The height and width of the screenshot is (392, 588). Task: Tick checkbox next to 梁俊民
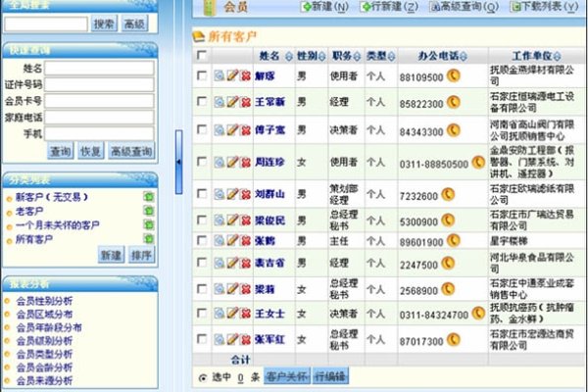click(x=202, y=220)
